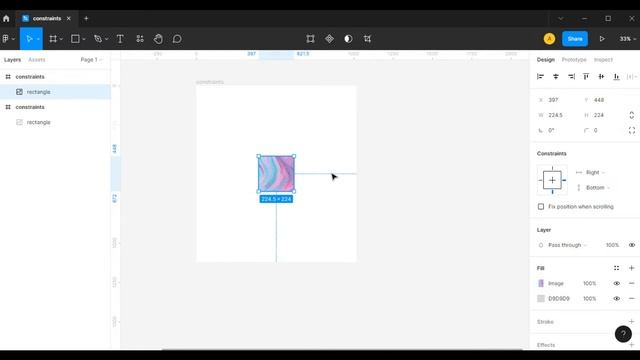
Task: Select the Frame tool
Action: pos(53,39)
